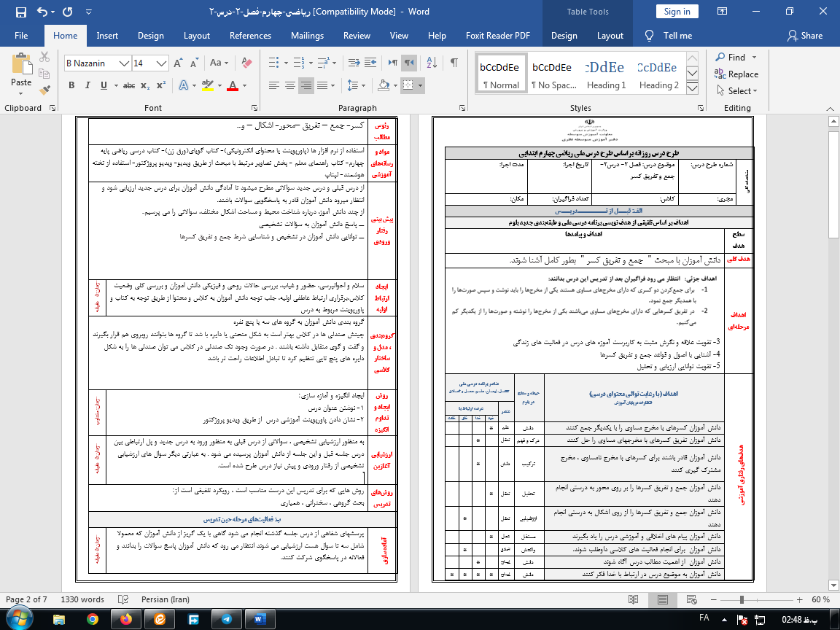Decrease font size with shrink font icon
The image size is (840, 630).
[x=193, y=63]
